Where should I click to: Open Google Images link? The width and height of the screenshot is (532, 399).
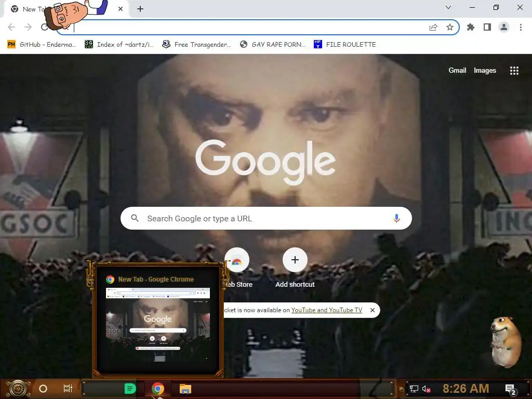[485, 70]
